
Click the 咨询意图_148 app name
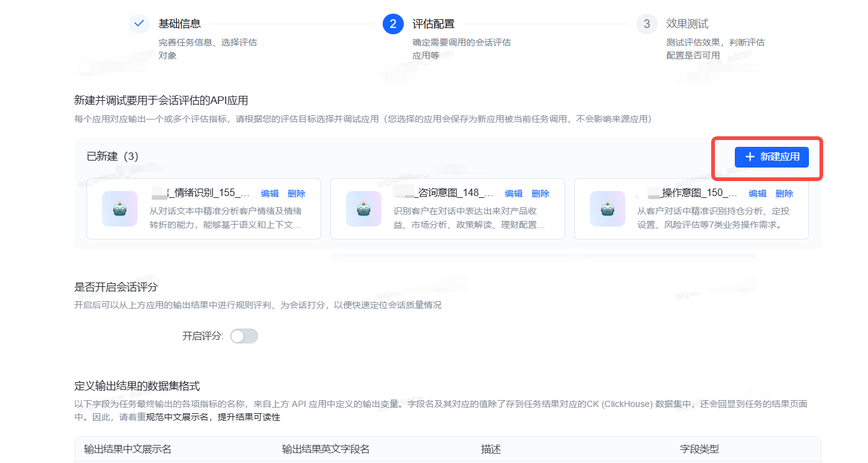pyautogui.click(x=445, y=193)
